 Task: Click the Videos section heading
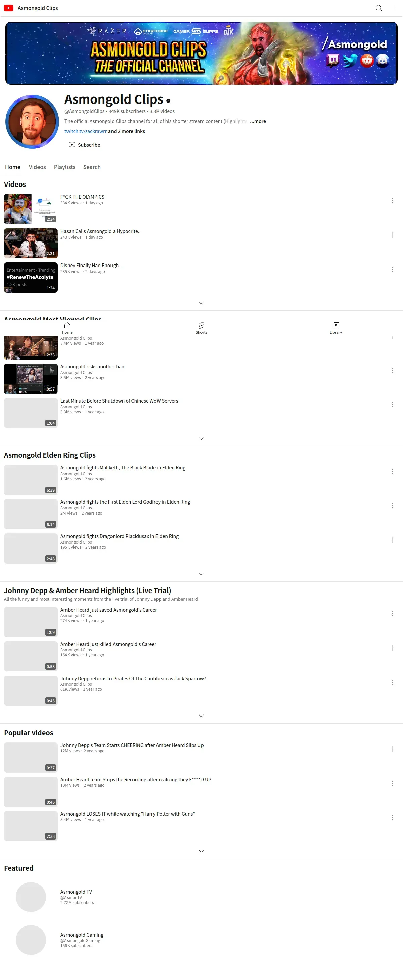(15, 184)
